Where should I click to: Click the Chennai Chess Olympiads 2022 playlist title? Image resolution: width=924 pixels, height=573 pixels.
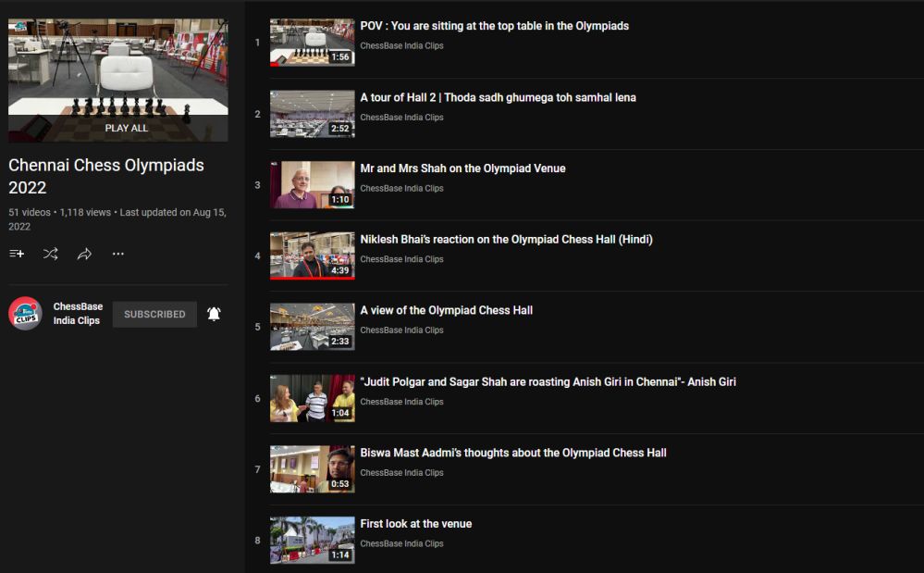tap(106, 176)
